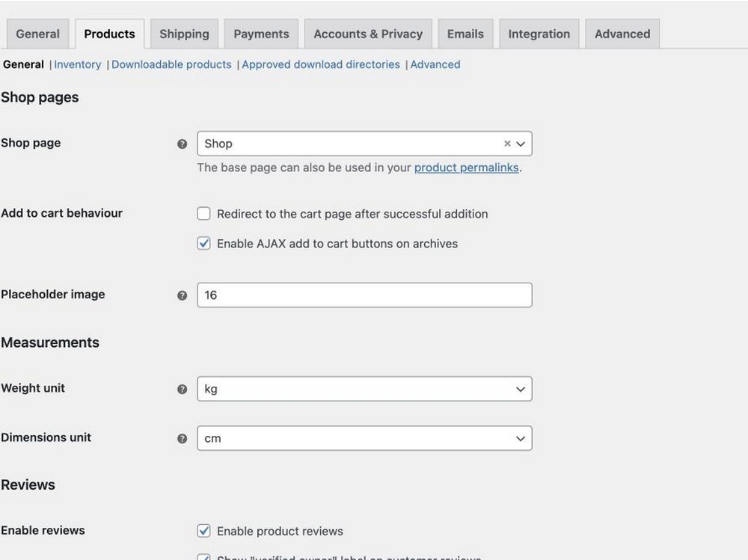Click the help icon beside Weight unit
Image resolution: width=748 pixels, height=560 pixels.
click(182, 390)
